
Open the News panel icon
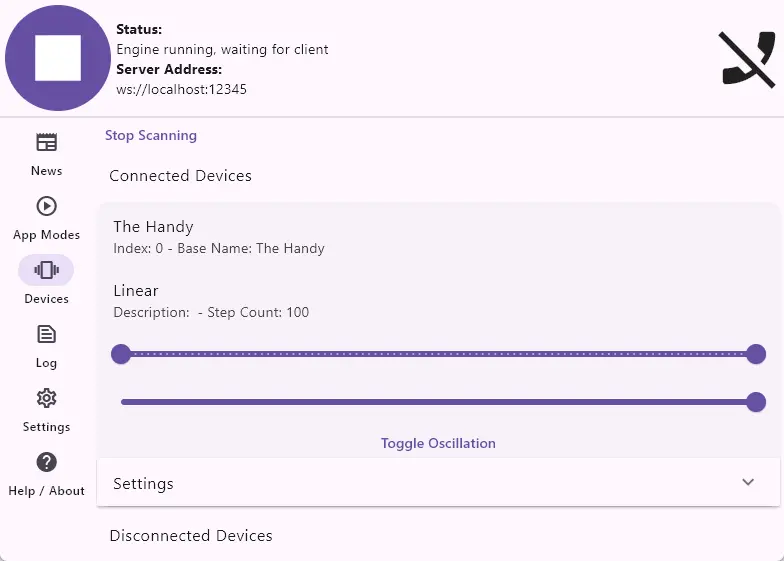(46, 142)
